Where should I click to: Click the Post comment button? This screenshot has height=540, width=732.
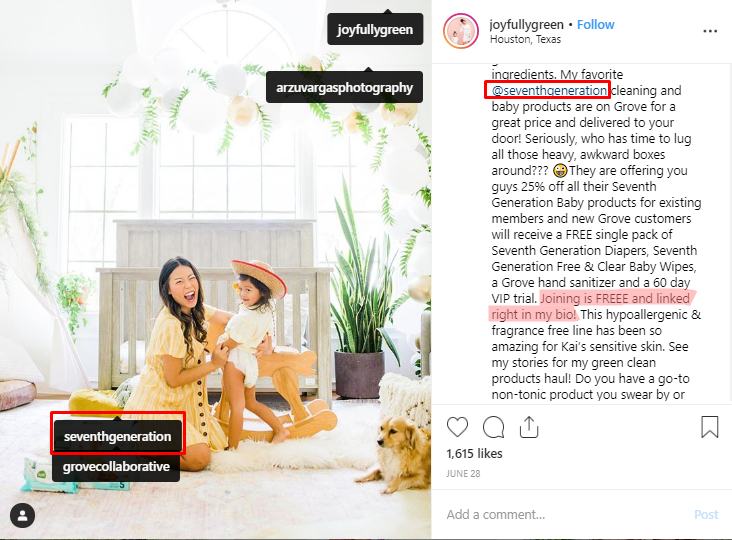tap(706, 514)
